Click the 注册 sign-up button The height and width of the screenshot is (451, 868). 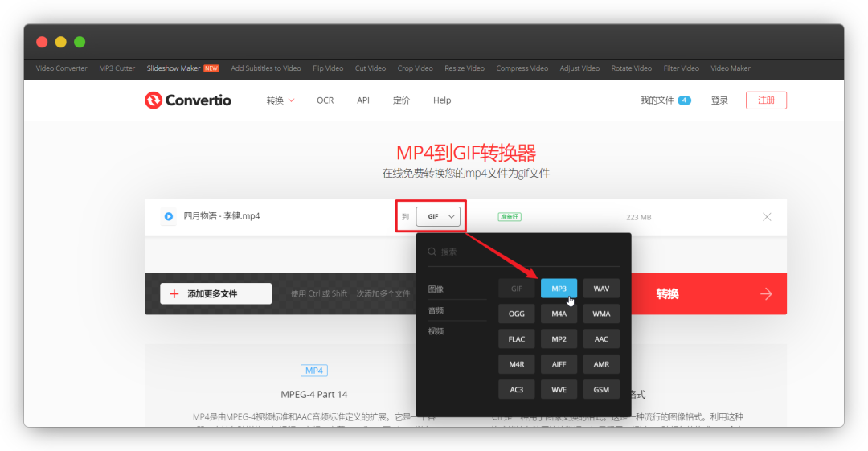click(766, 100)
